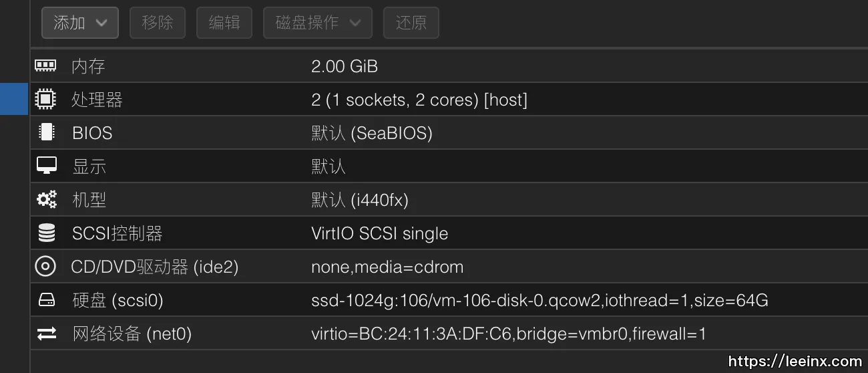This screenshot has width=868, height=373.
Task: Select the virtio bridge=vmbr0 network row
Action: tap(508, 334)
